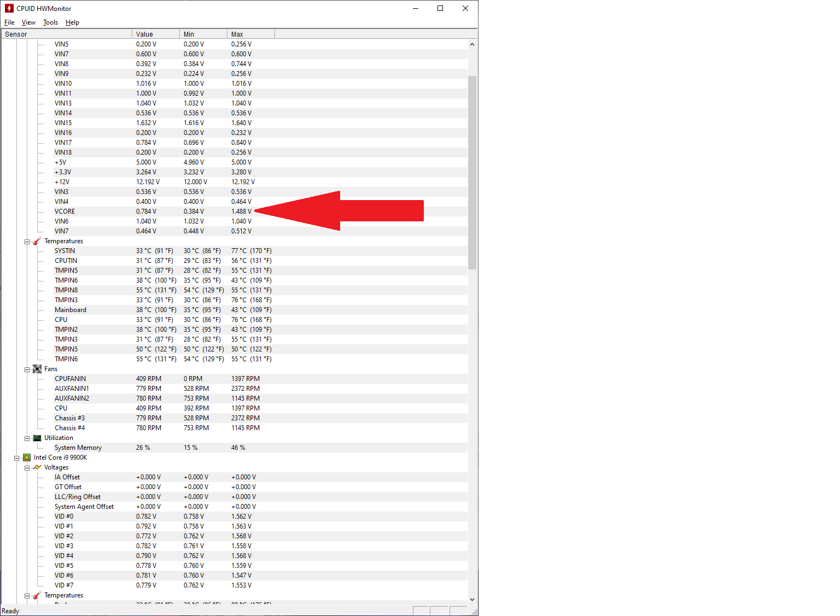Collapse the upper Temperatures tree node
Screen dimensions: 840x616
coord(27,242)
